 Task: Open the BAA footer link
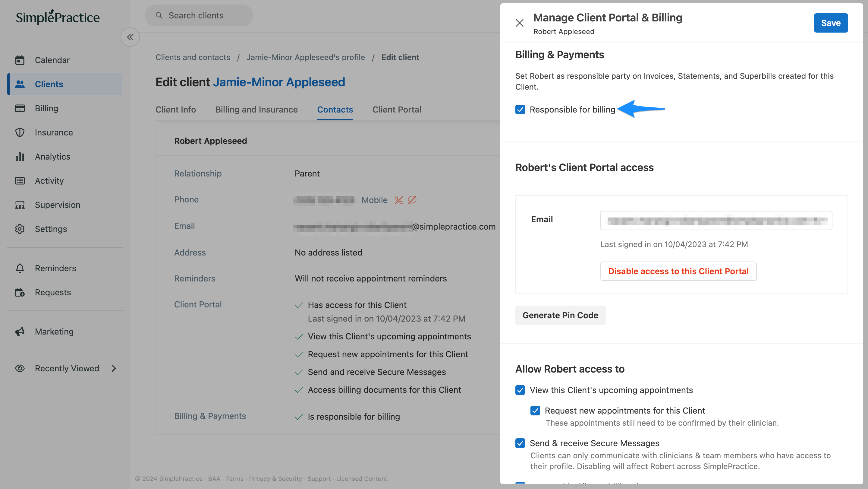click(x=214, y=478)
